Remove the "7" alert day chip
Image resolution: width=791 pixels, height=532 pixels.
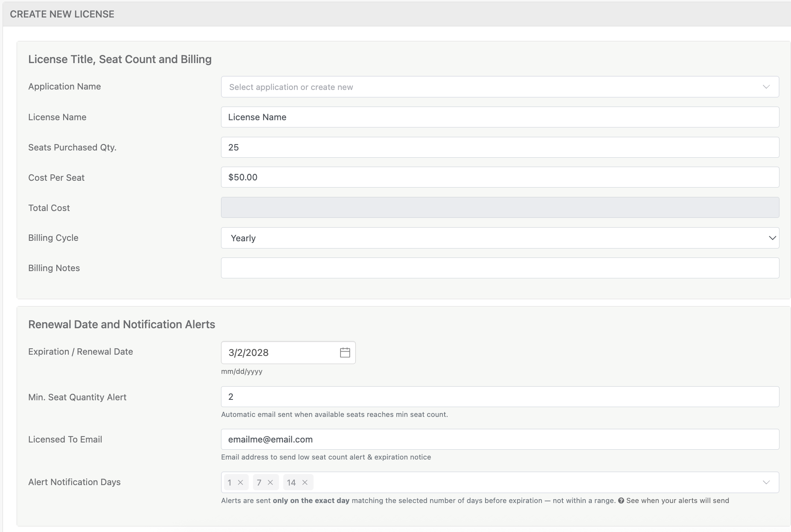[270, 483]
